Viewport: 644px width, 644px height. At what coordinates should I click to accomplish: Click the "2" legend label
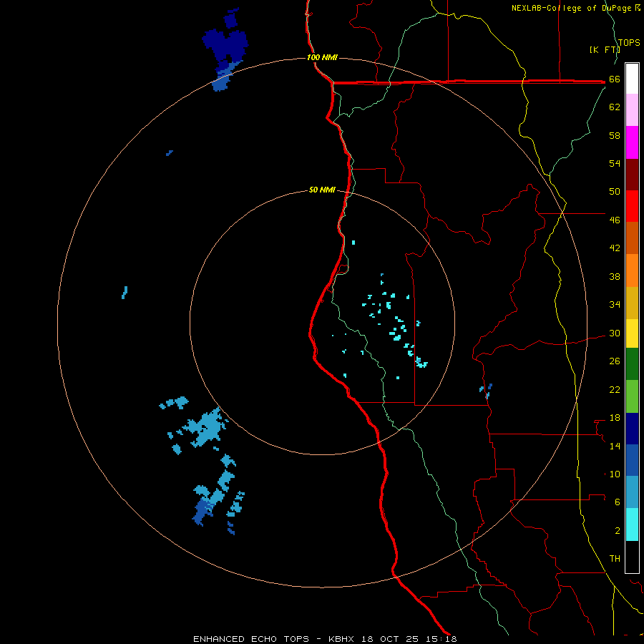pos(618,531)
